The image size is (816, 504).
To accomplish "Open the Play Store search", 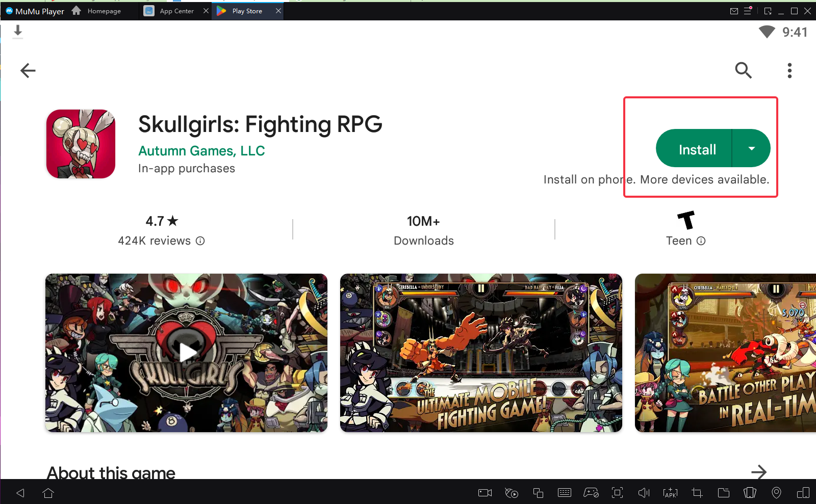I will point(743,70).
